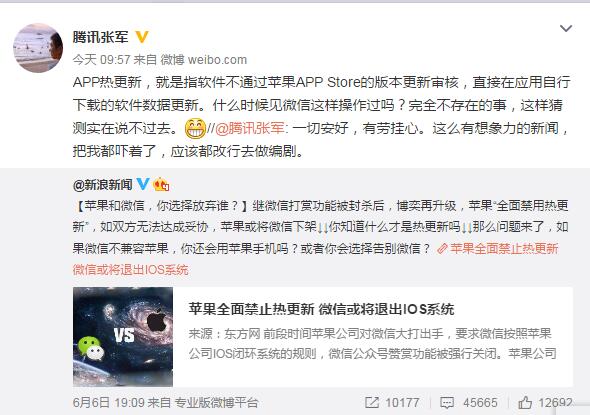Screen dimensions: 590x415
Task: Click the article summary starting 来源：东方网
Action: point(373,344)
